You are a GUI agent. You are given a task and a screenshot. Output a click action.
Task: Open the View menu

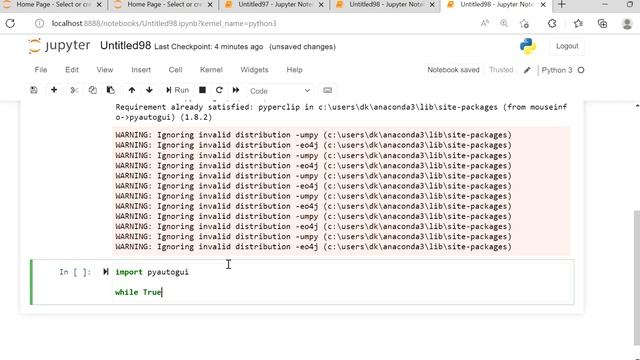click(105, 70)
